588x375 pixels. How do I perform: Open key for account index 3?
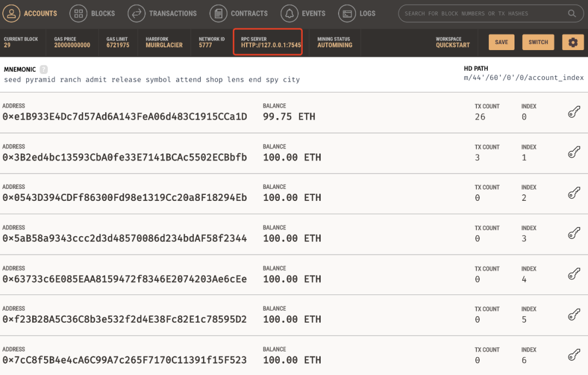coord(574,234)
